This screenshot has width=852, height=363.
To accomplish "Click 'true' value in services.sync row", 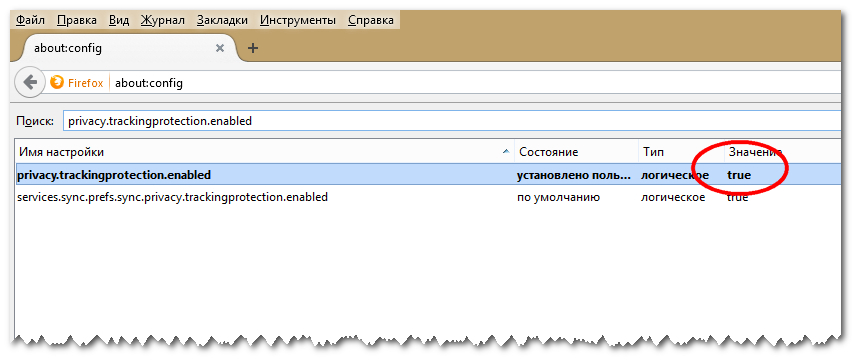I will click(x=737, y=197).
